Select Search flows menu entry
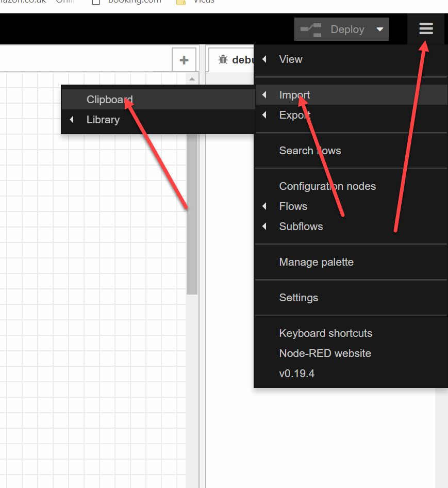448x488 pixels. click(x=310, y=151)
